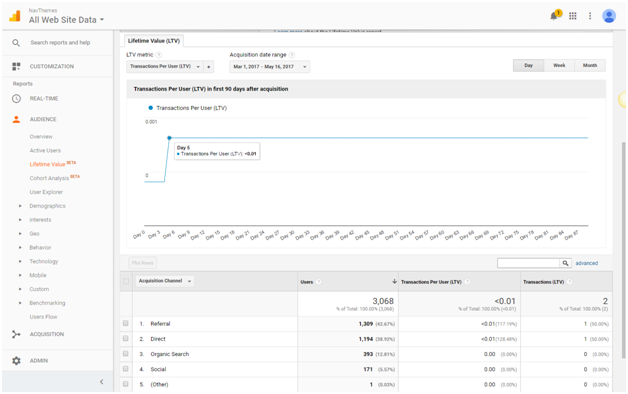Screen dimensions: 628x394
Task: Toggle the Transactions Per User legend dot
Action: pos(151,108)
